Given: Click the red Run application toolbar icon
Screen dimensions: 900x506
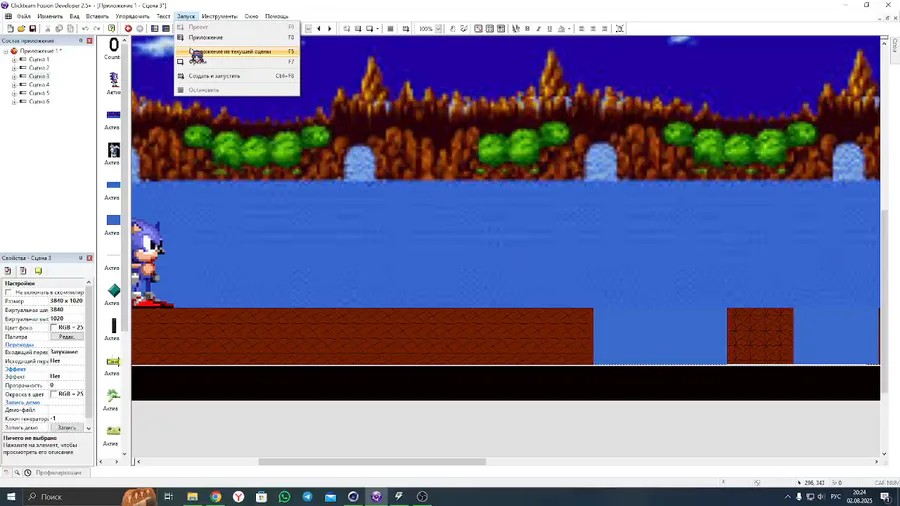Looking at the screenshot, I should click(x=128, y=29).
